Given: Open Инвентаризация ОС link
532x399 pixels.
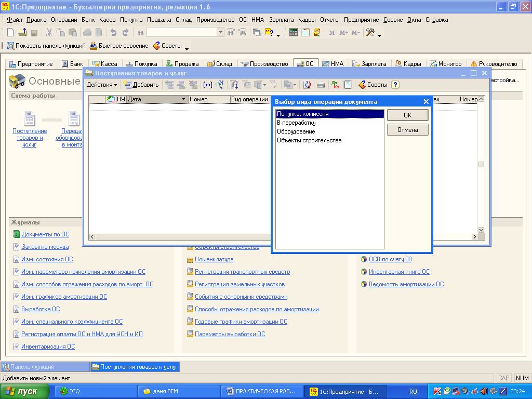Looking at the screenshot, I should 48,347.
